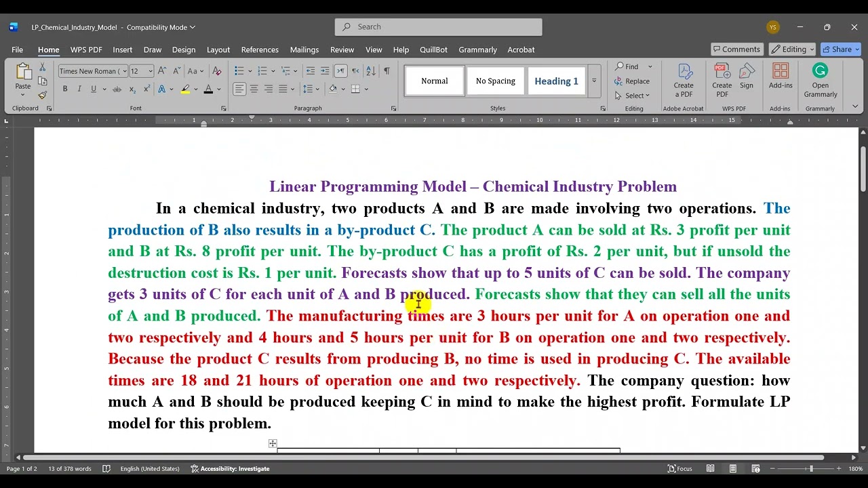Switch to Web Layout view in status bar
The width and height of the screenshot is (868, 488).
pyautogui.click(x=755, y=468)
